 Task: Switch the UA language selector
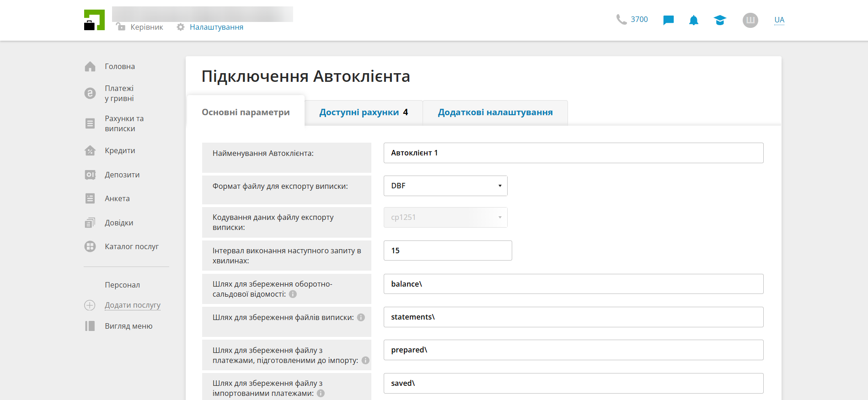pyautogui.click(x=779, y=20)
